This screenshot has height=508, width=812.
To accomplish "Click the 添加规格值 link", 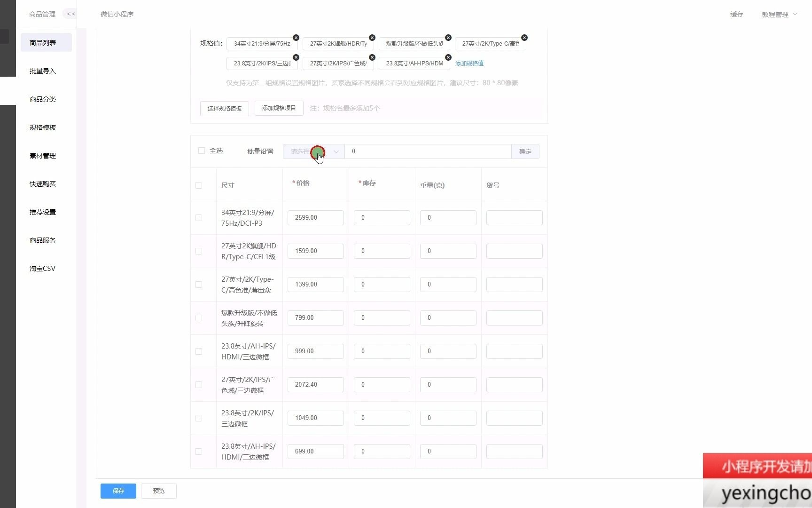I will point(469,63).
